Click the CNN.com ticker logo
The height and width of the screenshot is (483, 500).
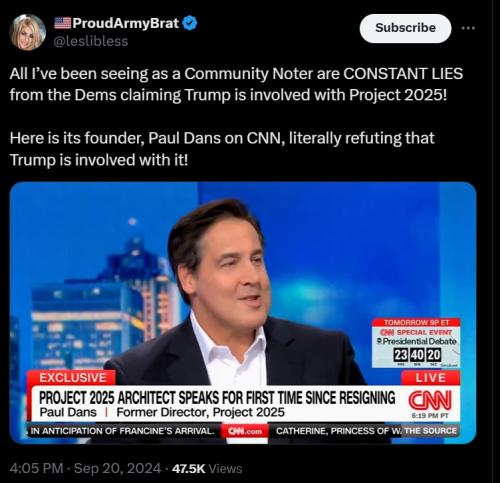245,431
